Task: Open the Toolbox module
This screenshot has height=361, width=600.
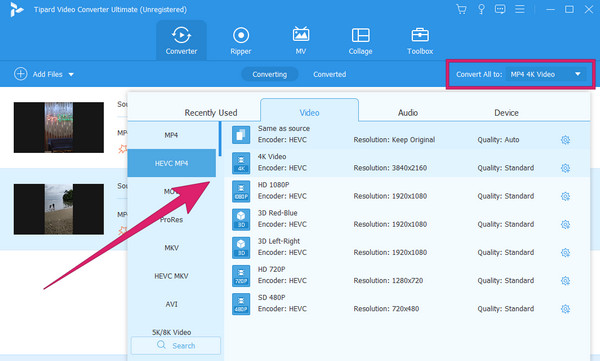Action: pyautogui.click(x=420, y=41)
